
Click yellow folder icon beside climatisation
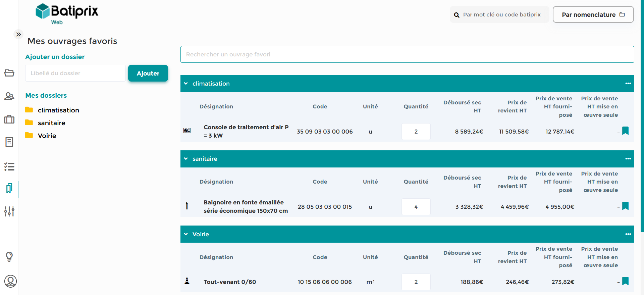click(x=29, y=110)
